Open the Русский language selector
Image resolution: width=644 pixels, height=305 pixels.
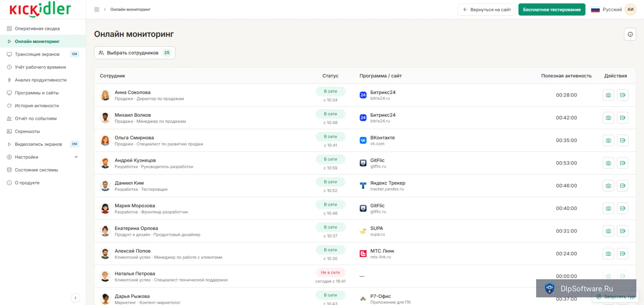606,9
